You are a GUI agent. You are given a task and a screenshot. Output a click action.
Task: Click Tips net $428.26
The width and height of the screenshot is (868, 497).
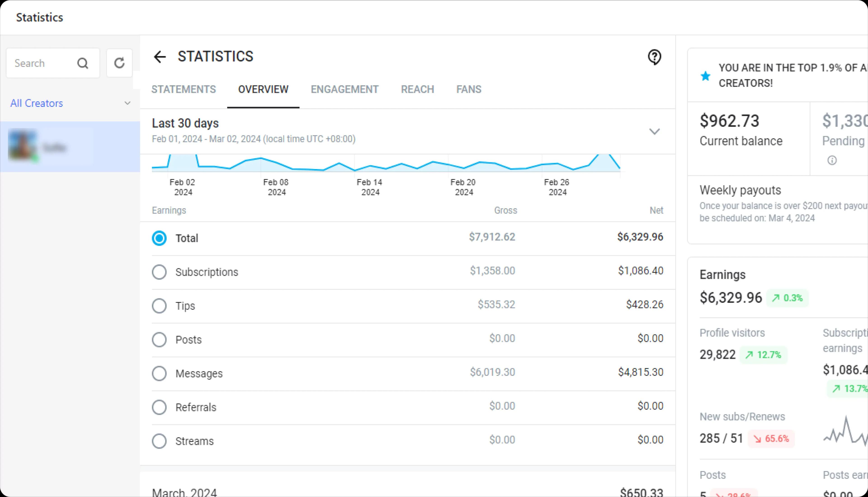pyautogui.click(x=644, y=304)
